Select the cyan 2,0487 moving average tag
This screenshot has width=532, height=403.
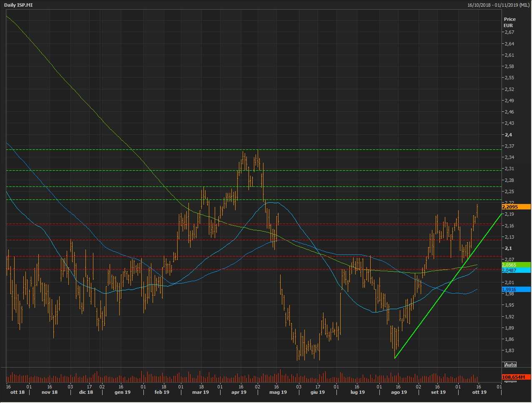(x=516, y=270)
